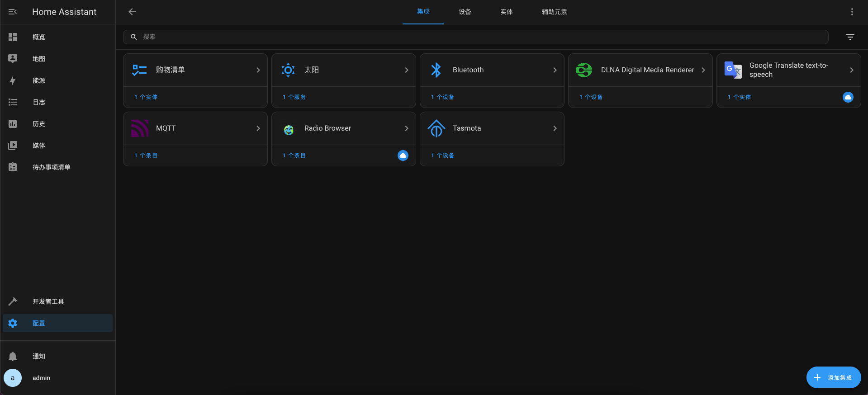The image size is (868, 395).
Task: Click cloud icon on Google Translate card
Action: 848,97
